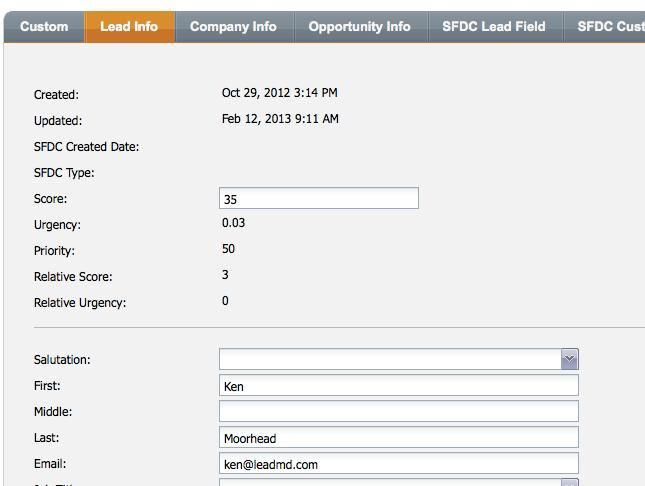Select the Last name field with Moorhead
The width and height of the screenshot is (645, 486).
click(398, 438)
